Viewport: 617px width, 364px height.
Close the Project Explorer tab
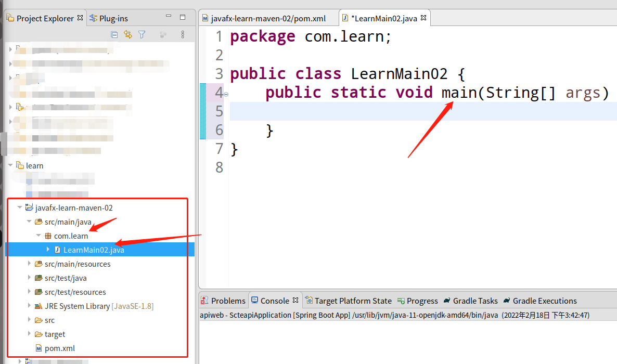tap(80, 18)
